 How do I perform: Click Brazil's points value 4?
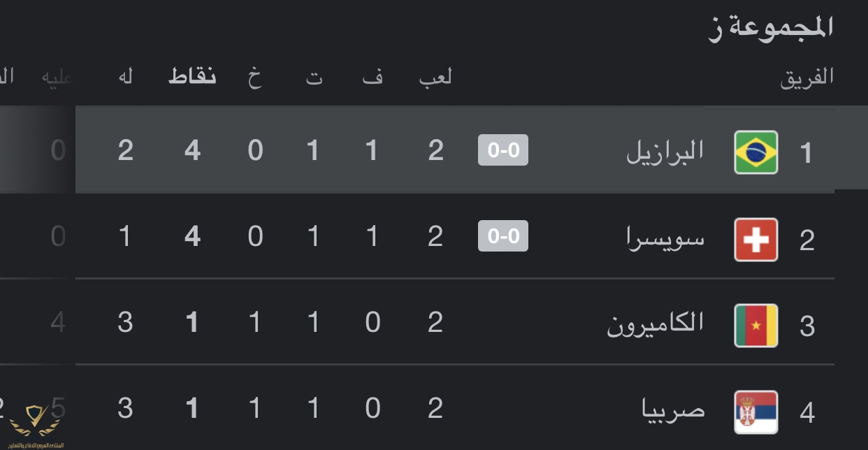coord(192,151)
